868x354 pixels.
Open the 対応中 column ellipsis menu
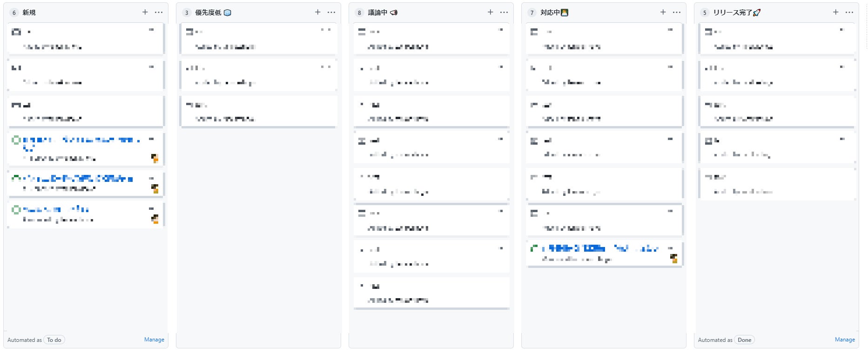pos(677,12)
